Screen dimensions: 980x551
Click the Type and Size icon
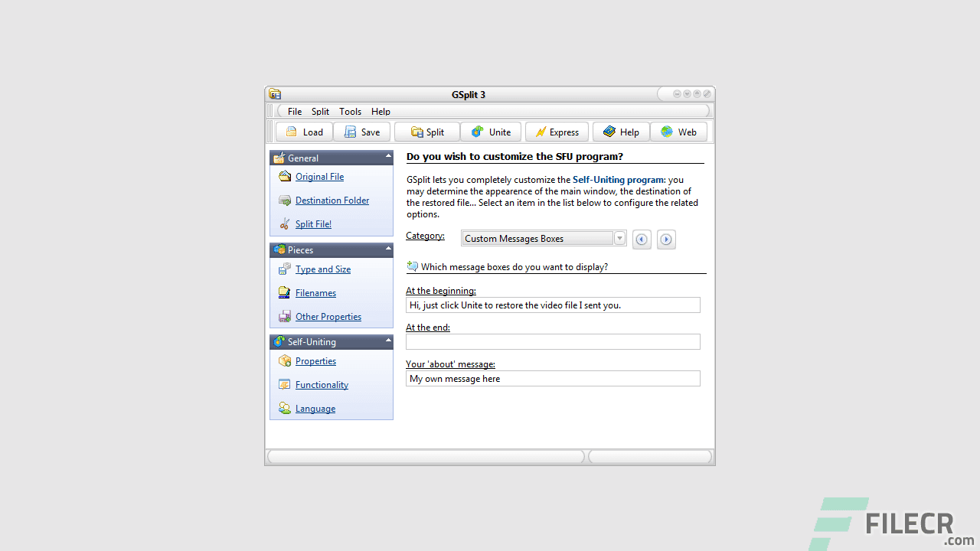(x=285, y=269)
